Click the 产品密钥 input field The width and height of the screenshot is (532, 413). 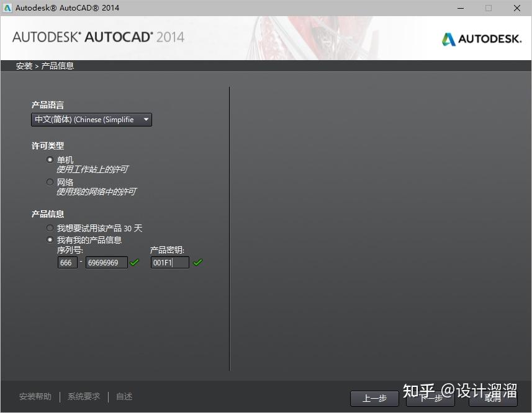point(169,262)
